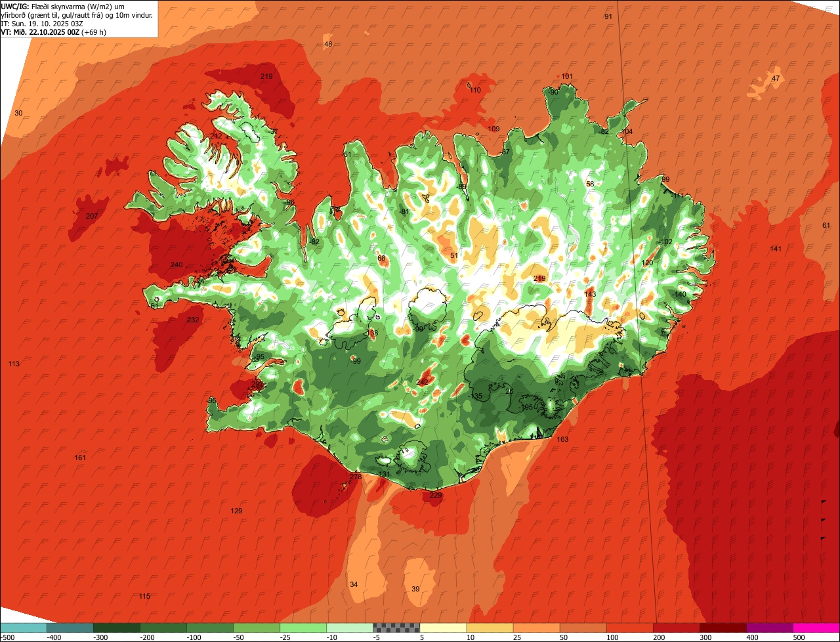This screenshot has width=840, height=642.
Task: Click the magenta legend swatch above 500
Action: [816, 628]
